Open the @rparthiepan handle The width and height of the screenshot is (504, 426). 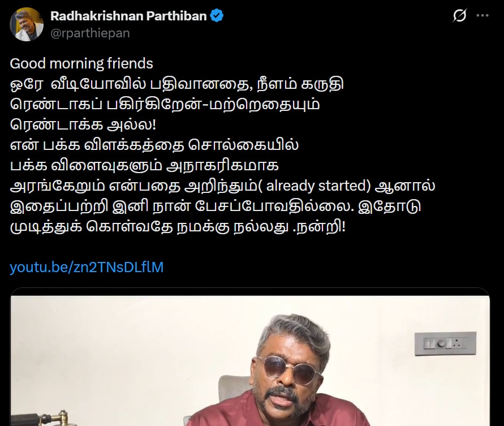(x=90, y=33)
